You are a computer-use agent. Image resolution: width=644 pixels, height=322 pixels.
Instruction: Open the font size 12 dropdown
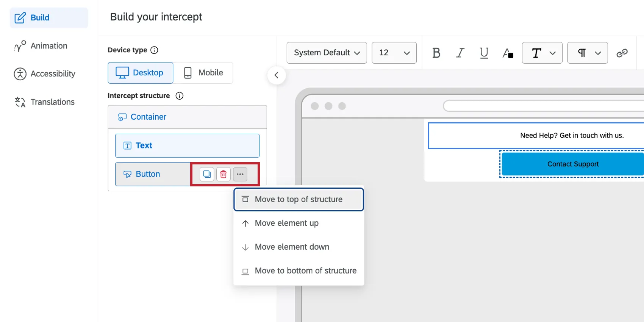tap(394, 53)
